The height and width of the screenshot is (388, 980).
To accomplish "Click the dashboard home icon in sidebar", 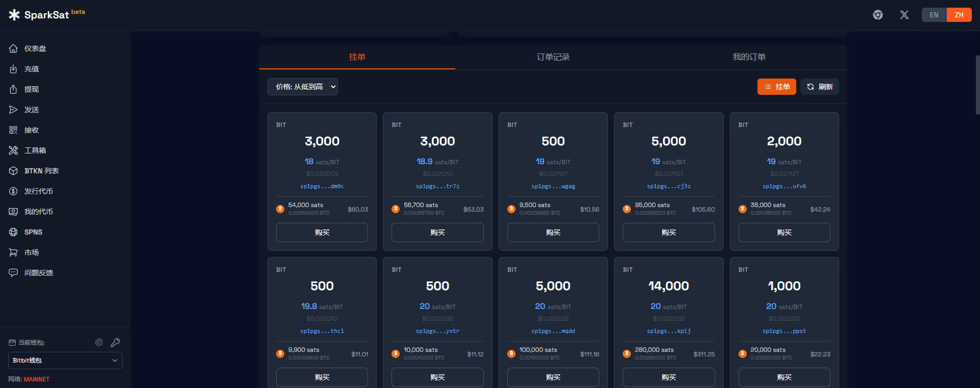I will click(13, 48).
